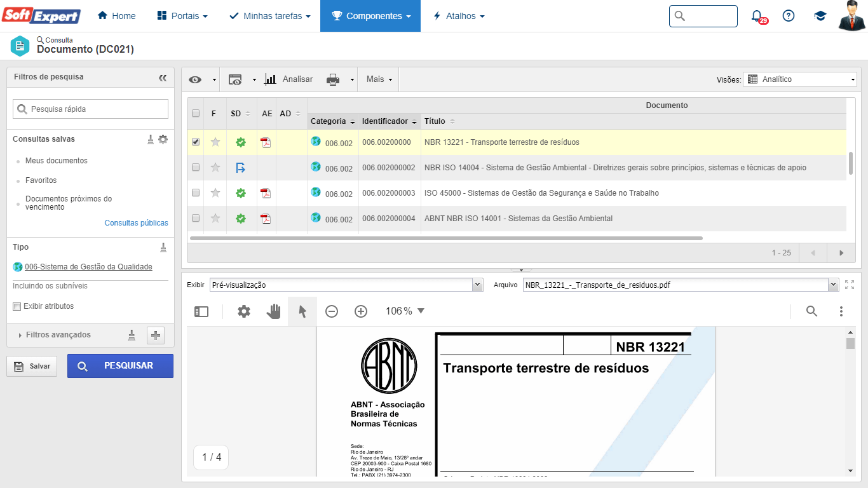
Task: Open the Consultas públicas link
Action: click(x=136, y=223)
